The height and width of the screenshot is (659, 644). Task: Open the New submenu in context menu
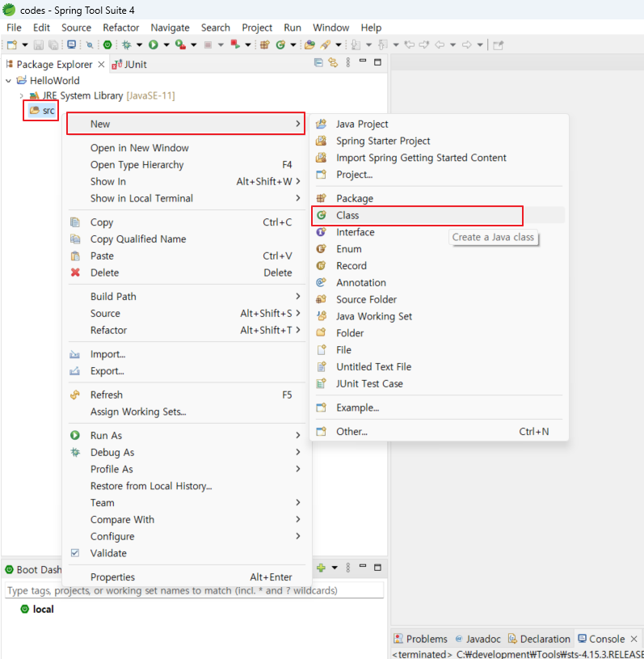click(186, 124)
